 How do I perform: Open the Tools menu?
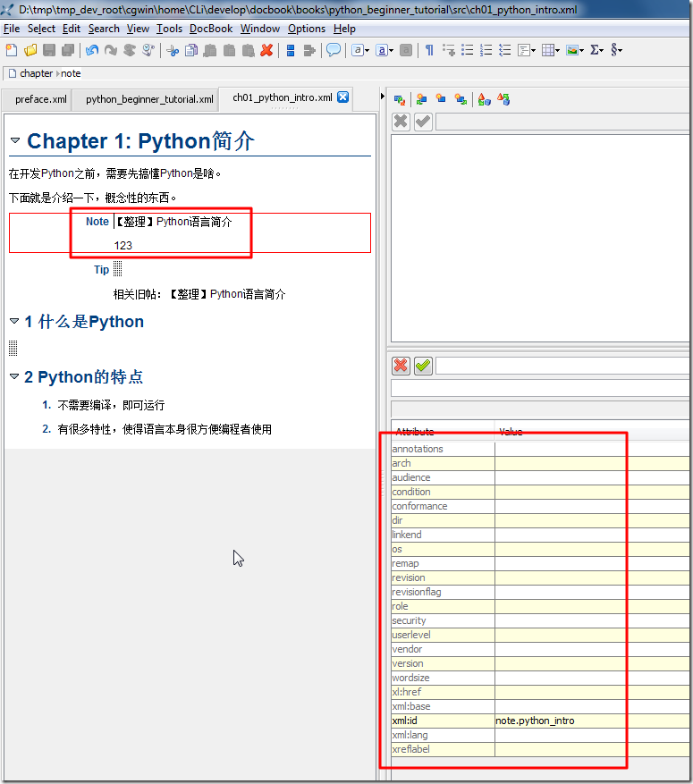click(169, 29)
